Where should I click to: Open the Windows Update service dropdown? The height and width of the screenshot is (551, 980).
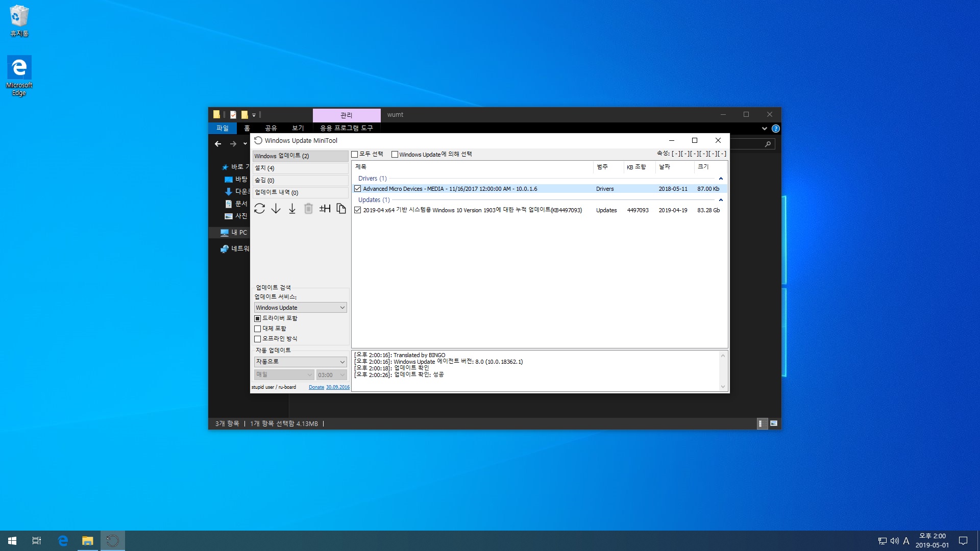tap(300, 308)
